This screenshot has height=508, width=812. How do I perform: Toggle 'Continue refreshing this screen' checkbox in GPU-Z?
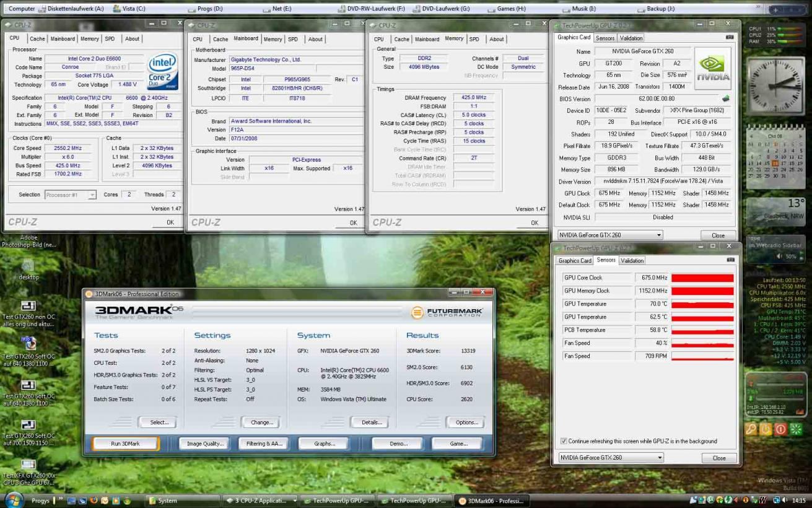point(564,441)
